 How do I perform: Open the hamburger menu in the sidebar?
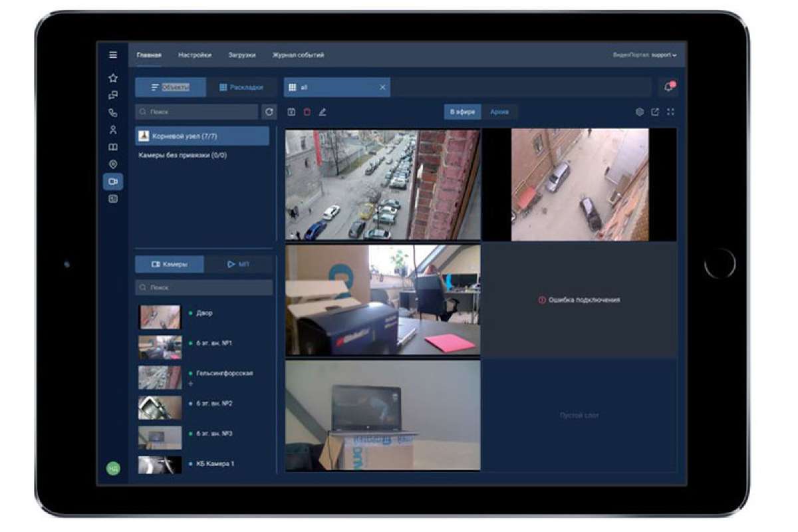(113, 55)
